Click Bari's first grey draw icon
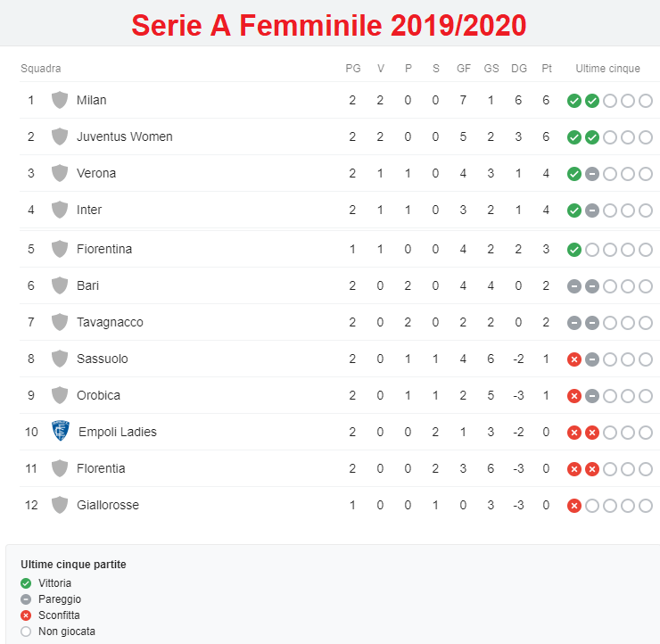Screen dimensions: 660x644 tap(574, 286)
